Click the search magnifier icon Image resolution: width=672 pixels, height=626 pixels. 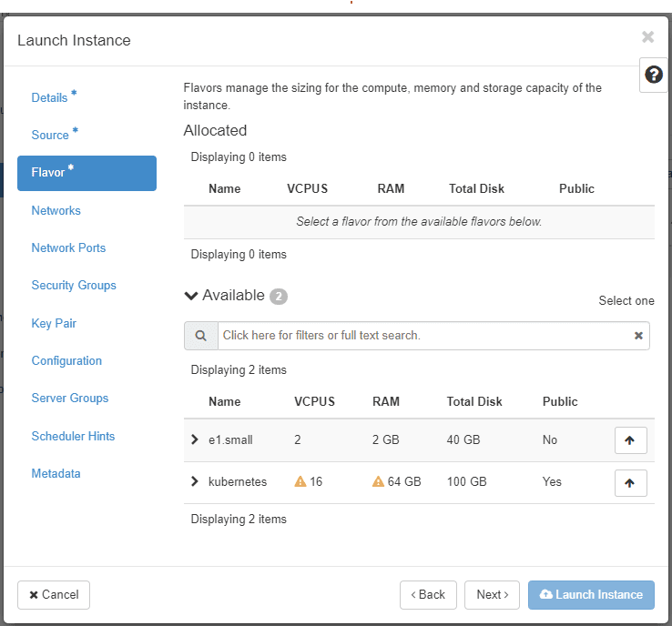coord(200,336)
